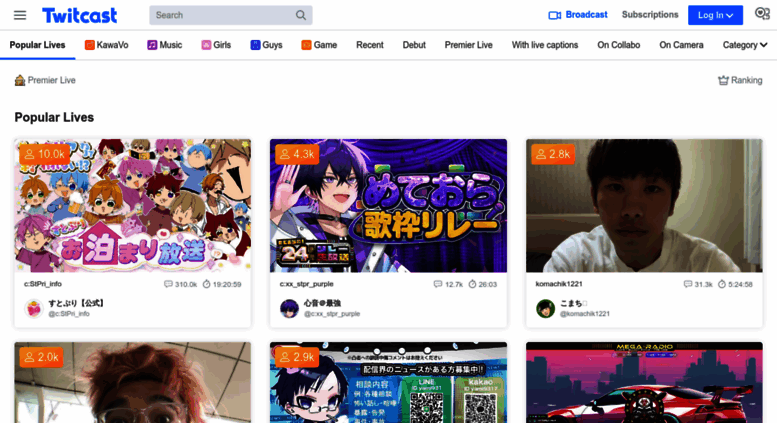Viewport: 777px width, 423px height.
Task: Click the Game category icon
Action: coord(306,45)
